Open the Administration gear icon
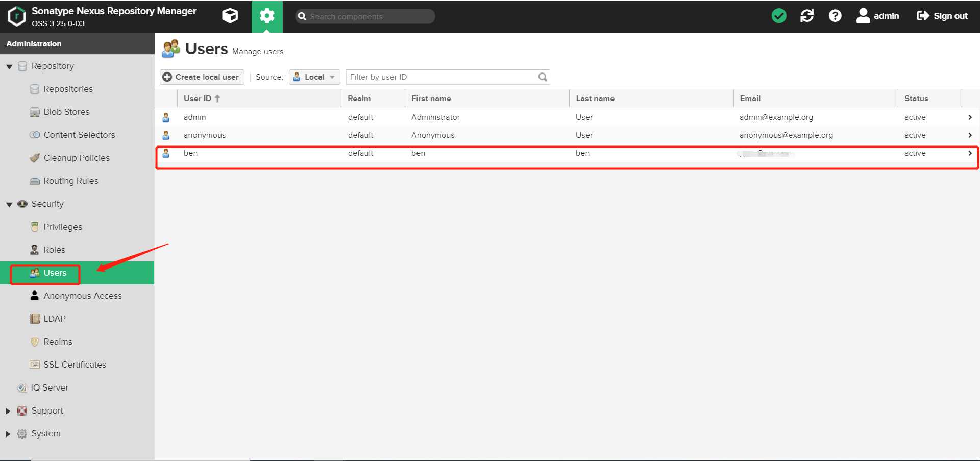This screenshot has height=461, width=980. click(x=267, y=16)
